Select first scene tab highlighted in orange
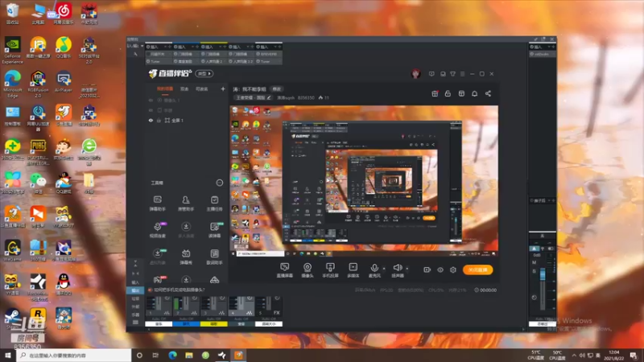 point(165,88)
